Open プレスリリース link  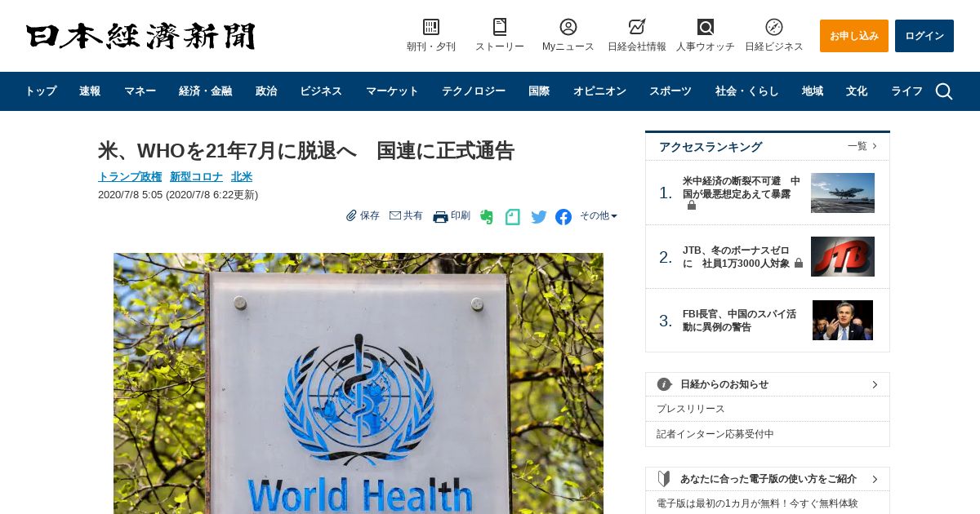pyautogui.click(x=691, y=409)
